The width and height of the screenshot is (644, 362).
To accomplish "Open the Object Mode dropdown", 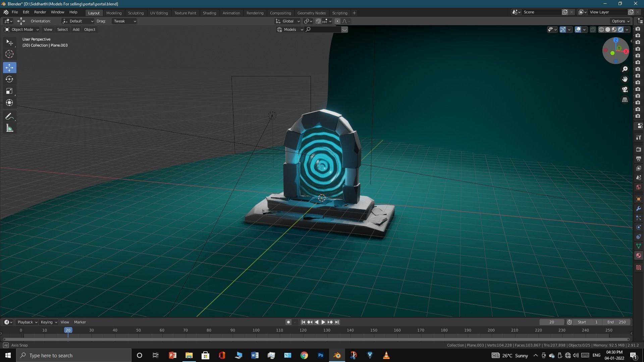I will point(22,29).
